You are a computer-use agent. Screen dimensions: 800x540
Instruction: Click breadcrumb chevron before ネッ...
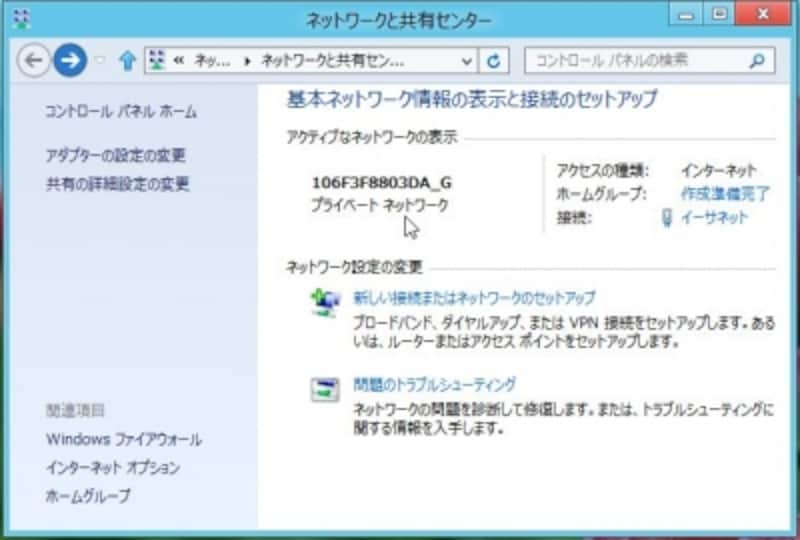[178, 61]
